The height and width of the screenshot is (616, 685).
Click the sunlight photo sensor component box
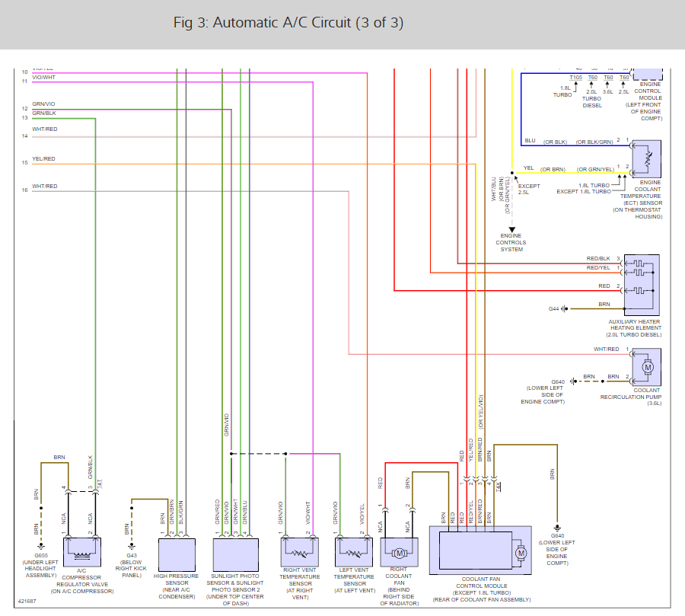235,554
